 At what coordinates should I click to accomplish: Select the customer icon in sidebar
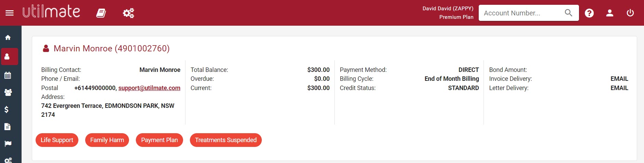[x=8, y=57]
